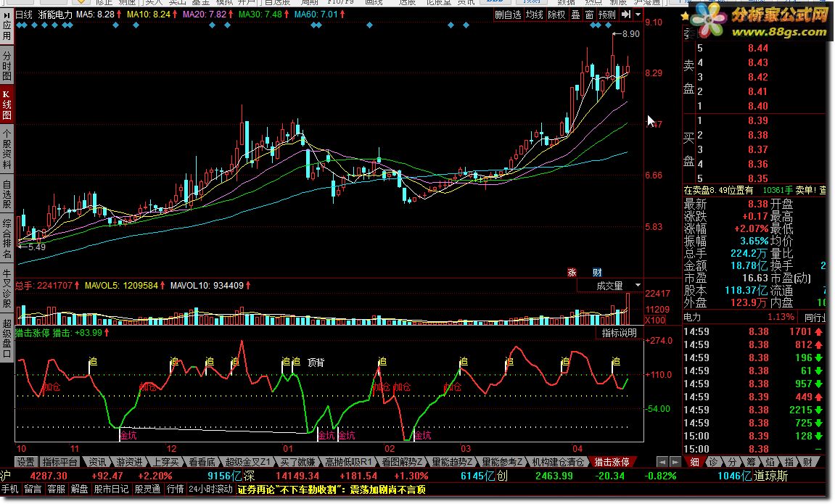Click the 行情 status bar button
Image resolution: width=835 pixels, height=504 pixels.
click(x=176, y=489)
